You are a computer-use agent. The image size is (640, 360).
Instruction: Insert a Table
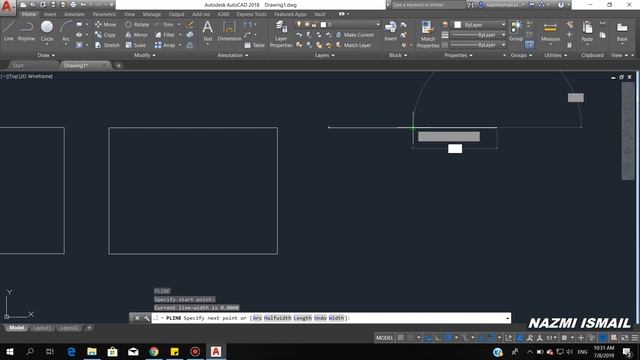pos(254,45)
